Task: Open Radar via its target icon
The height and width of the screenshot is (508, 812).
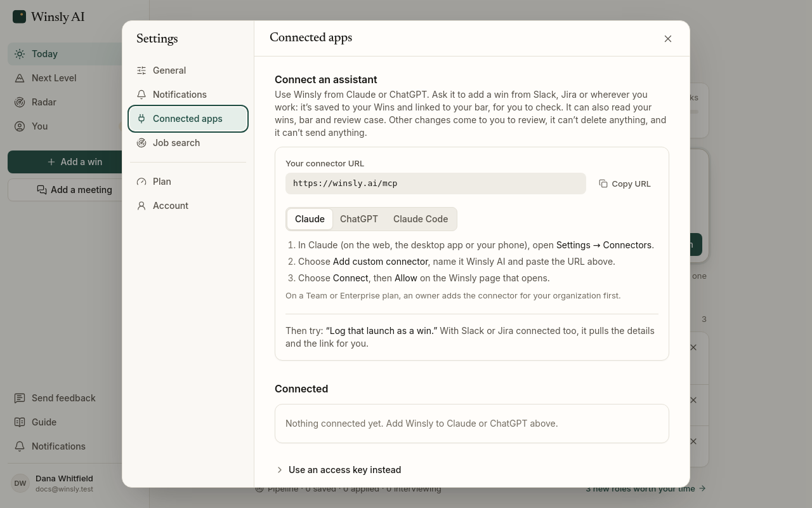Action: pyautogui.click(x=20, y=102)
